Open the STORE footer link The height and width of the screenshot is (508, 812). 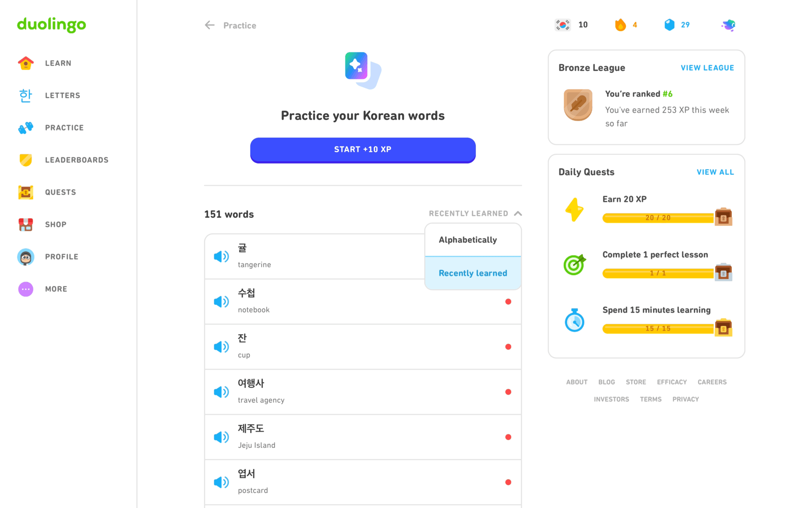[x=636, y=382]
